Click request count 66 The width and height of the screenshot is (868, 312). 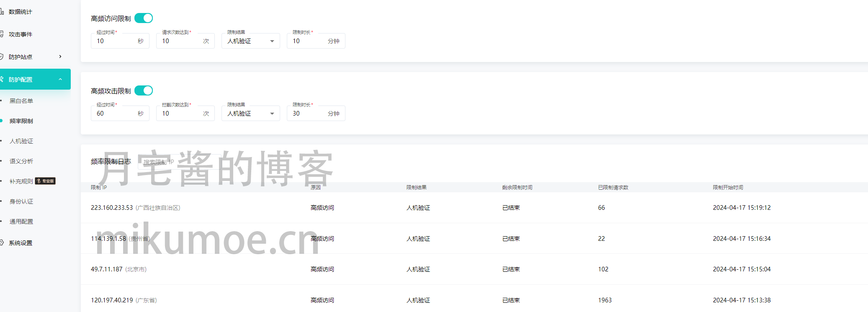[602, 208]
